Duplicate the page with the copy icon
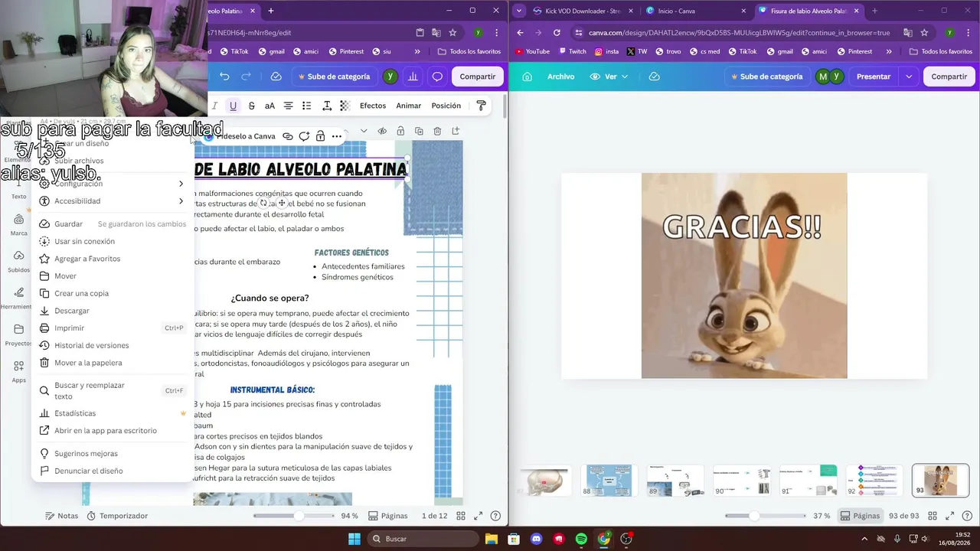This screenshot has width=980, height=551. click(x=419, y=131)
